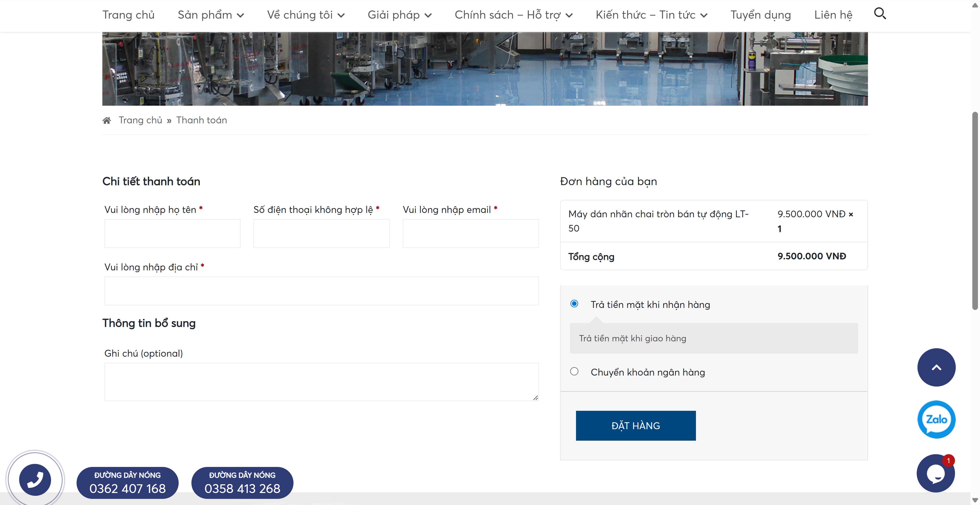This screenshot has height=505, width=980.
Task: Call hotline 0358 413 268
Action: click(x=242, y=483)
